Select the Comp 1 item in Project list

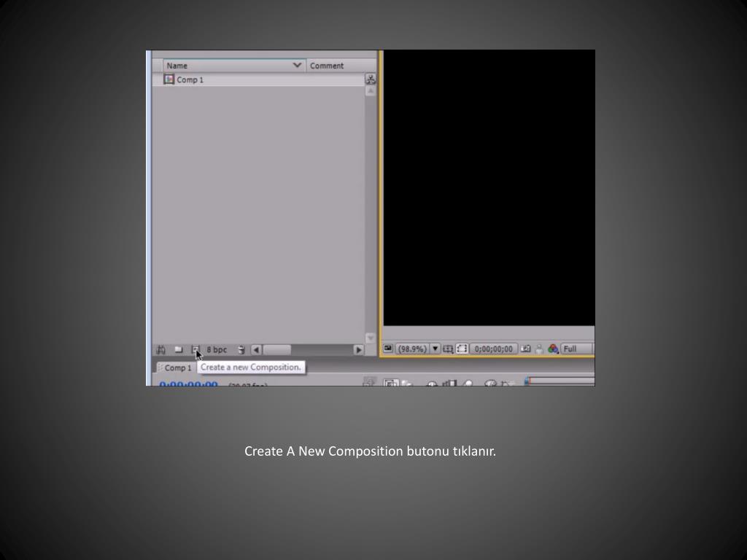tap(258, 79)
